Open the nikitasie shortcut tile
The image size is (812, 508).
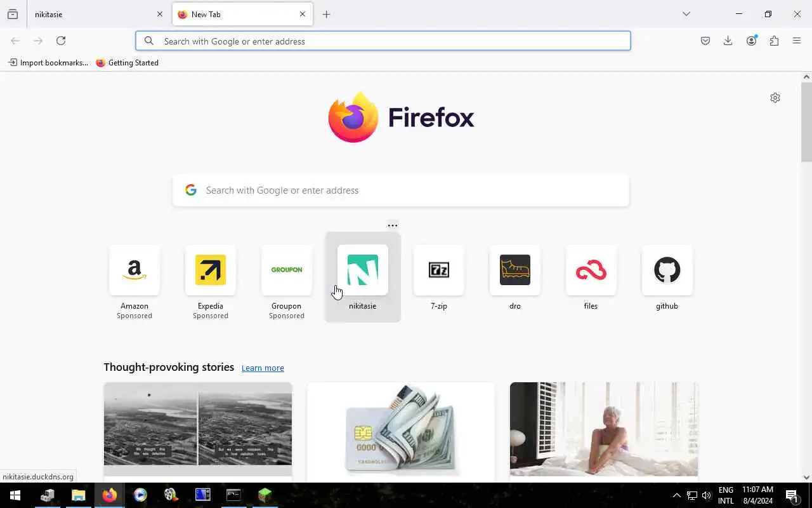tap(363, 277)
